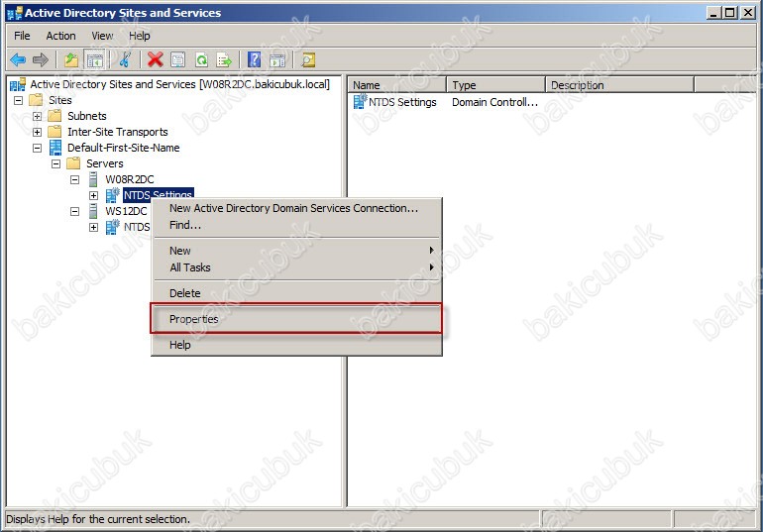Screen dimensions: 763x532
Task: Open the All Tasks submenu
Action: pos(296,267)
